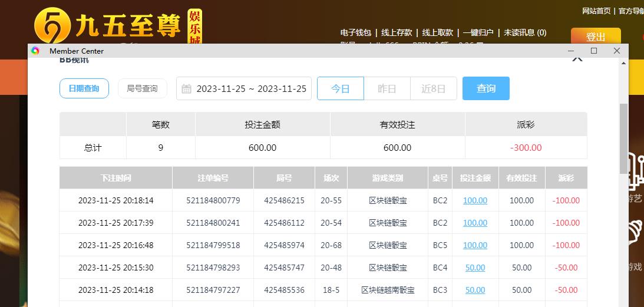Click the calendar icon in date field
Screen dimensions: 644x307
click(x=186, y=89)
